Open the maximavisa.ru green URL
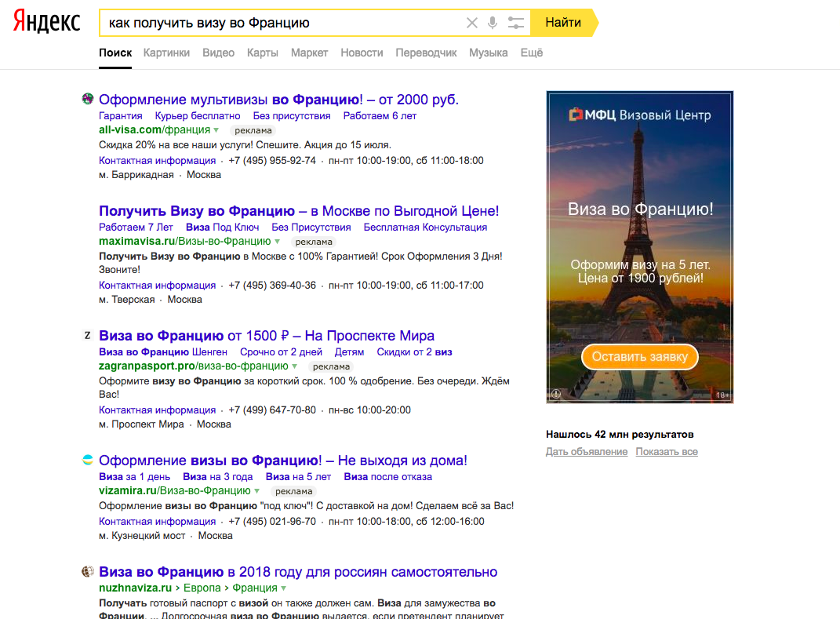The width and height of the screenshot is (840, 619). [x=185, y=241]
